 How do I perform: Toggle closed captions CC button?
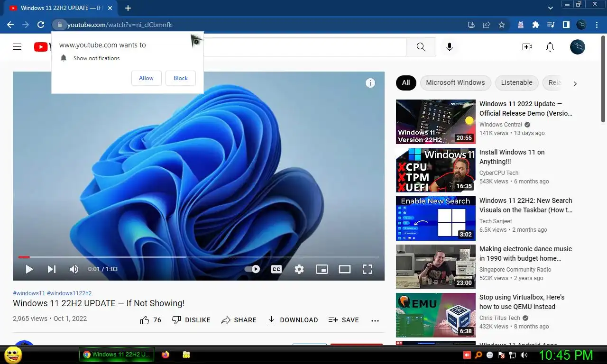tap(276, 269)
